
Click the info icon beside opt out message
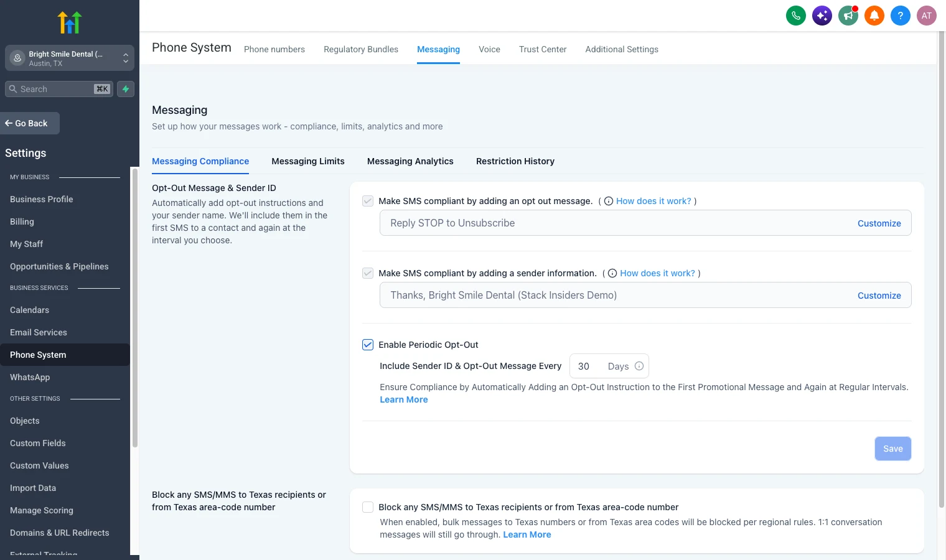coord(609,201)
